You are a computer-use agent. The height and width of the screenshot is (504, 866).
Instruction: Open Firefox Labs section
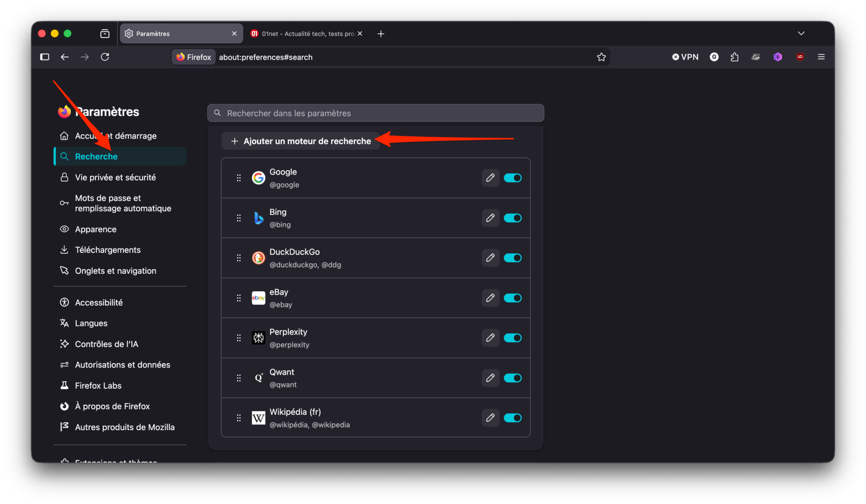120,385
